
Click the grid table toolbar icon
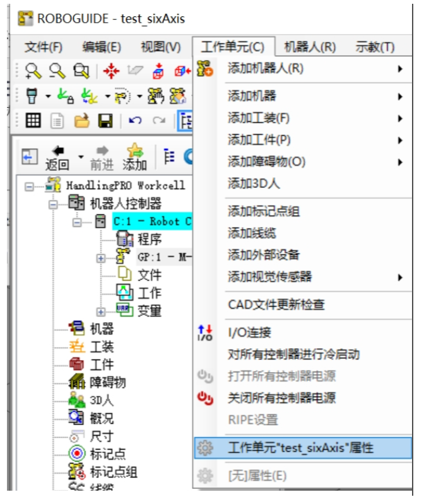33,120
